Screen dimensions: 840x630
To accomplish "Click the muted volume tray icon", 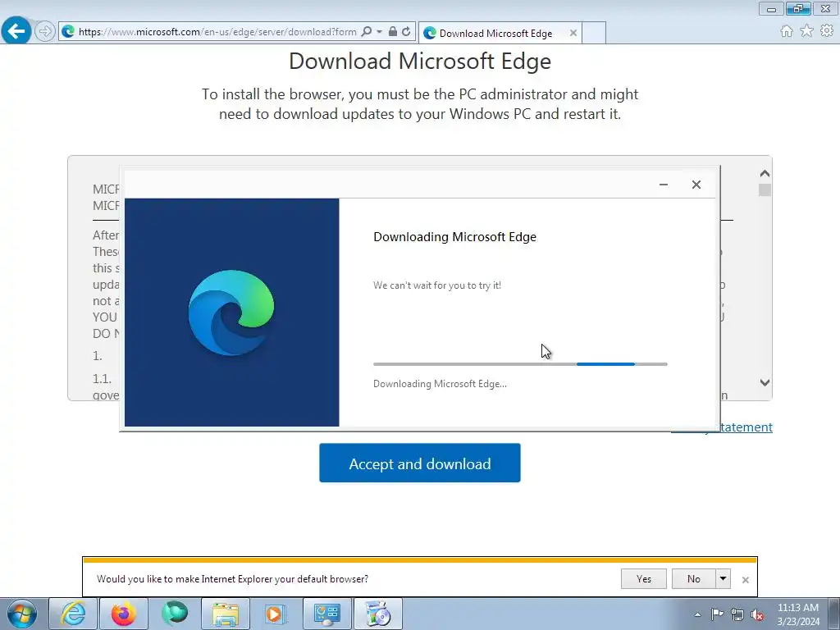I will click(757, 615).
